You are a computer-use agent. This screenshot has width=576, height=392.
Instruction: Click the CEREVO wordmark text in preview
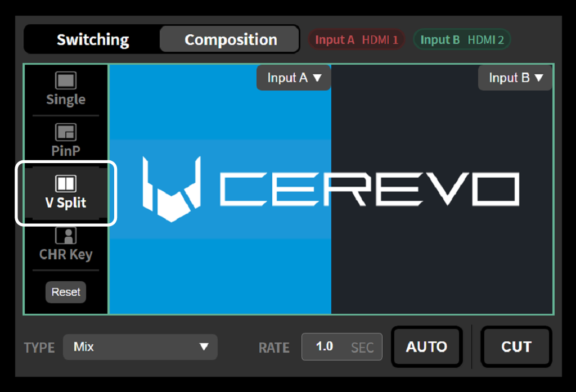368,189
